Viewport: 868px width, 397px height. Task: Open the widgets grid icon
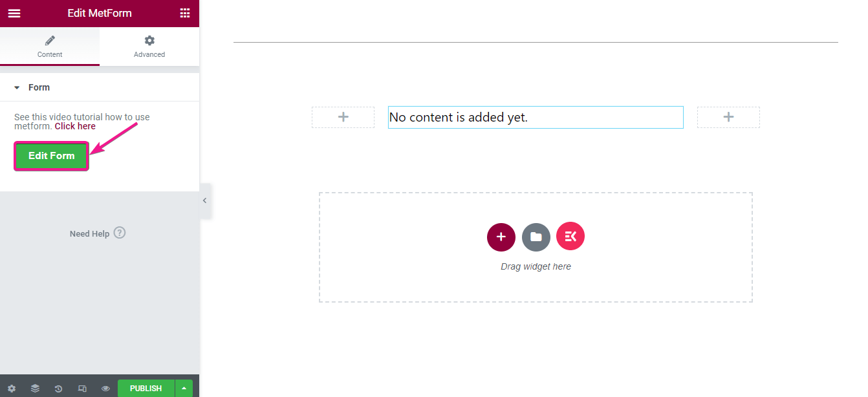click(185, 14)
